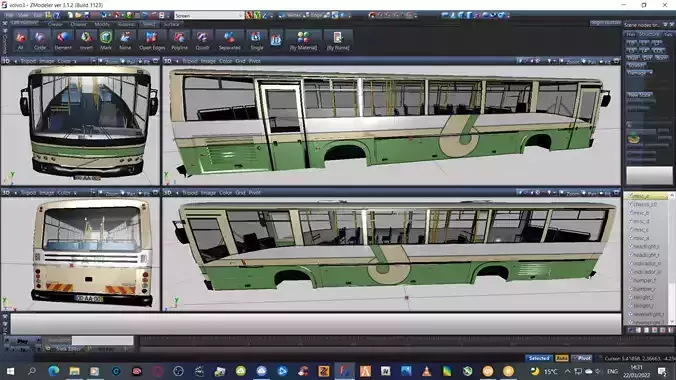676x380 pixels.
Task: Click the Invert selection tool
Action: (86, 41)
